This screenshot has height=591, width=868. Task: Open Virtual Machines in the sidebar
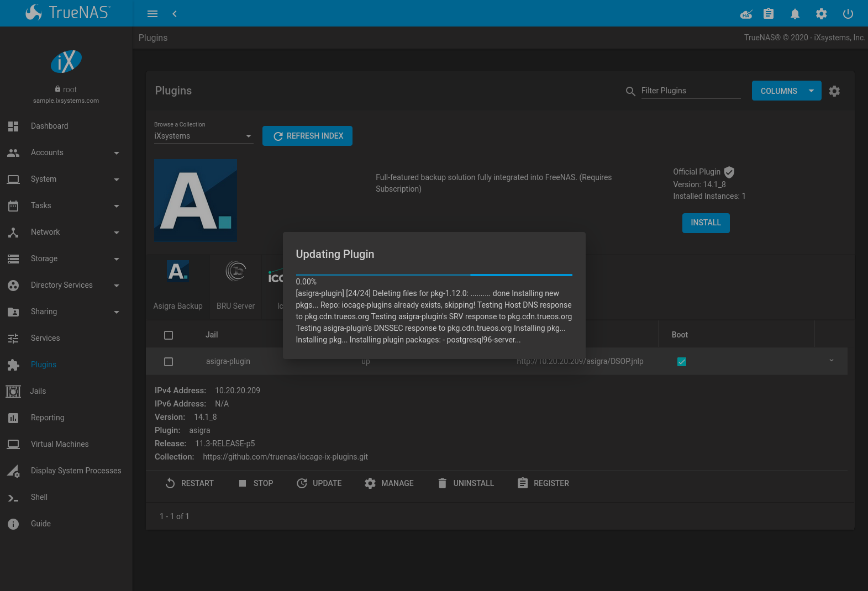(x=66, y=444)
